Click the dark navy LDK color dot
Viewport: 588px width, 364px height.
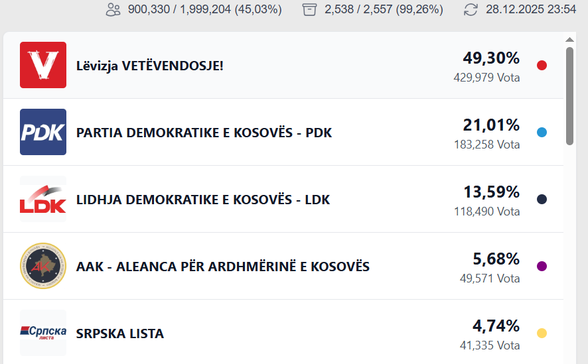(x=542, y=200)
